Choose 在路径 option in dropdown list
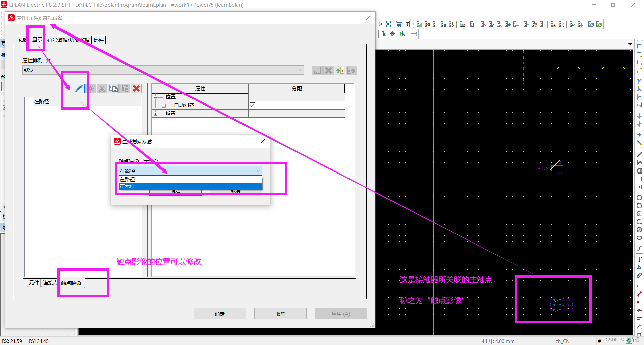Viewport: 644px width, 345px height. 190,179
